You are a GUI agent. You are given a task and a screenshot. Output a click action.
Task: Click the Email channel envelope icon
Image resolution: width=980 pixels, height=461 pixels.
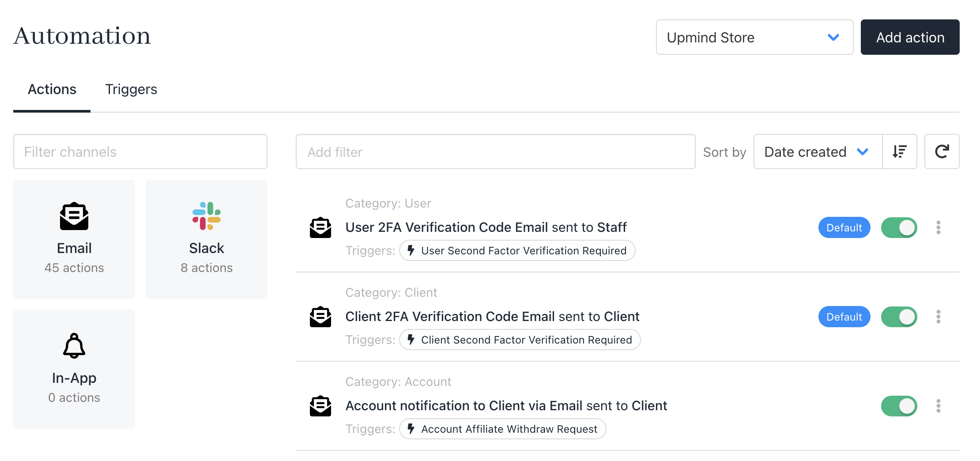(x=74, y=216)
